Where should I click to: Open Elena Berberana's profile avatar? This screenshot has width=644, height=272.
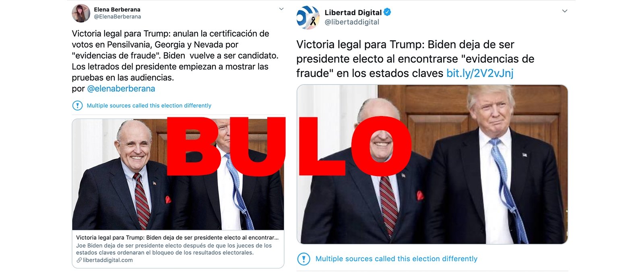pyautogui.click(x=81, y=13)
